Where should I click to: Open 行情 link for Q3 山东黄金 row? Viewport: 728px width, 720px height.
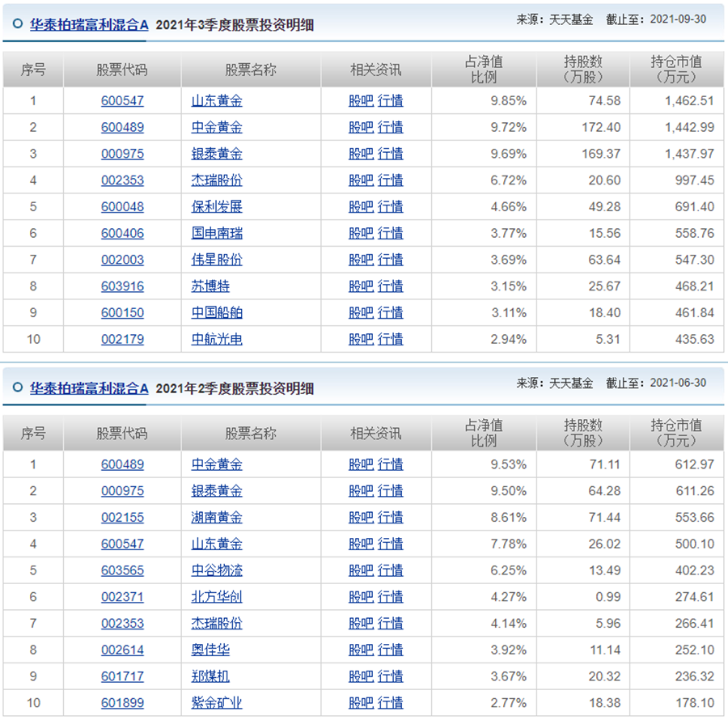click(391, 101)
